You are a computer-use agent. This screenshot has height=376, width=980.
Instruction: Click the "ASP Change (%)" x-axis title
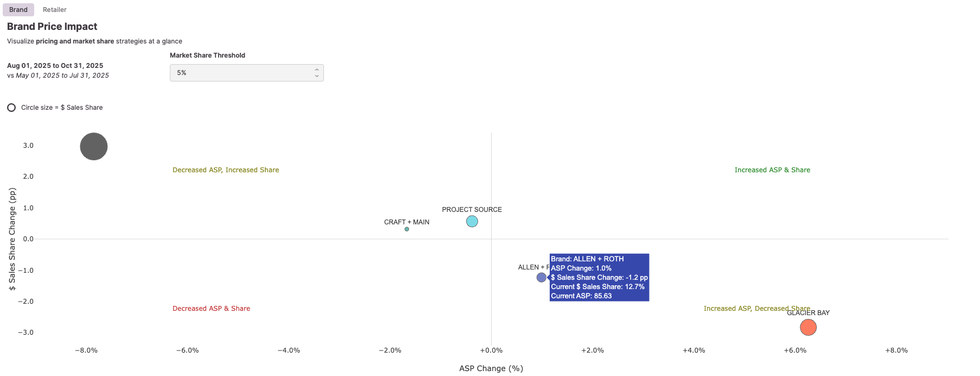pyautogui.click(x=491, y=368)
